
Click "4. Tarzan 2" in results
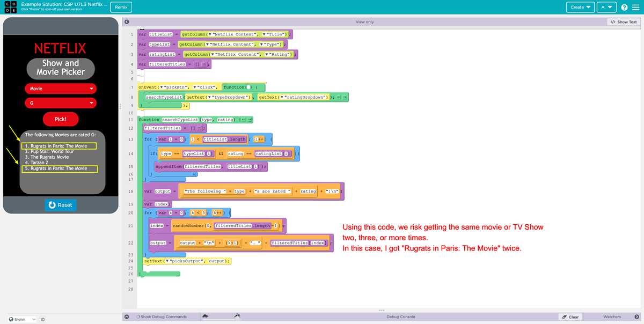36,163
